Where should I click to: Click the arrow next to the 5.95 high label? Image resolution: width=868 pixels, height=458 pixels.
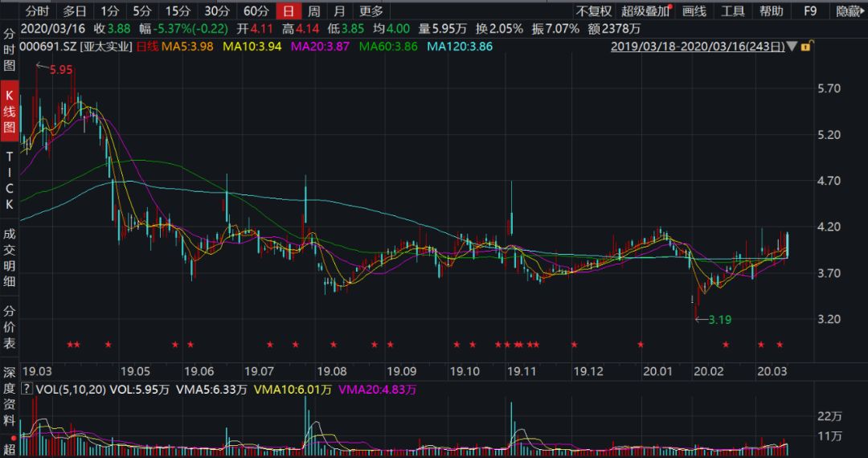(x=41, y=67)
